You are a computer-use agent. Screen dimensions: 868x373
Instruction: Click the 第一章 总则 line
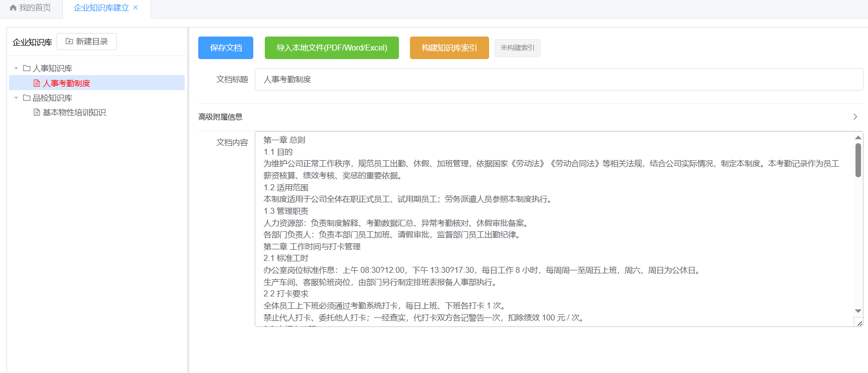tap(284, 140)
